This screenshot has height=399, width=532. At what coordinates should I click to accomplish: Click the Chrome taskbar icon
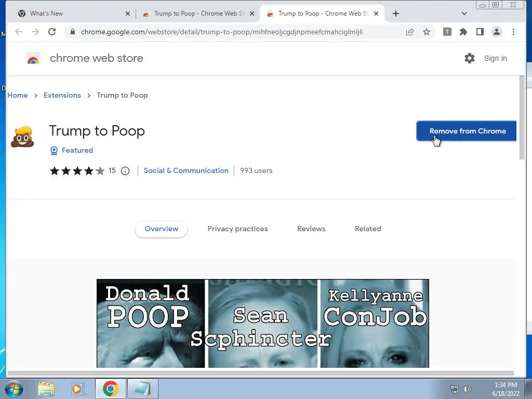110,389
